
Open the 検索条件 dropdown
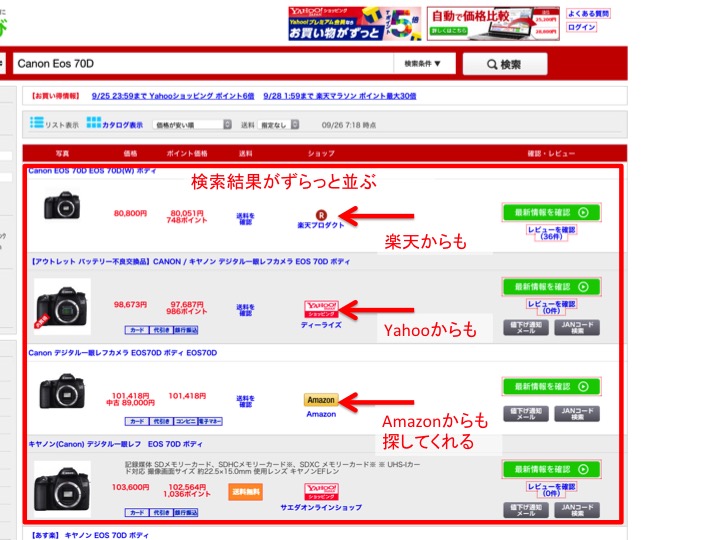424,64
